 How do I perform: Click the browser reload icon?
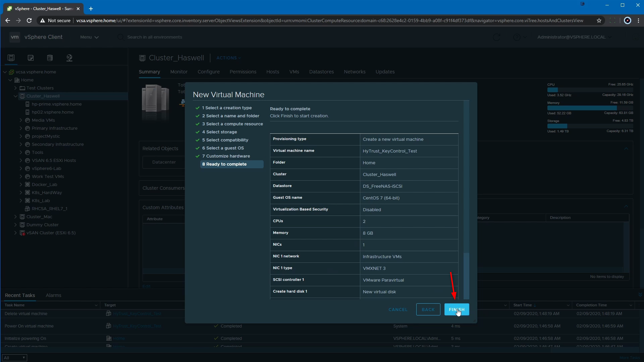[29, 20]
